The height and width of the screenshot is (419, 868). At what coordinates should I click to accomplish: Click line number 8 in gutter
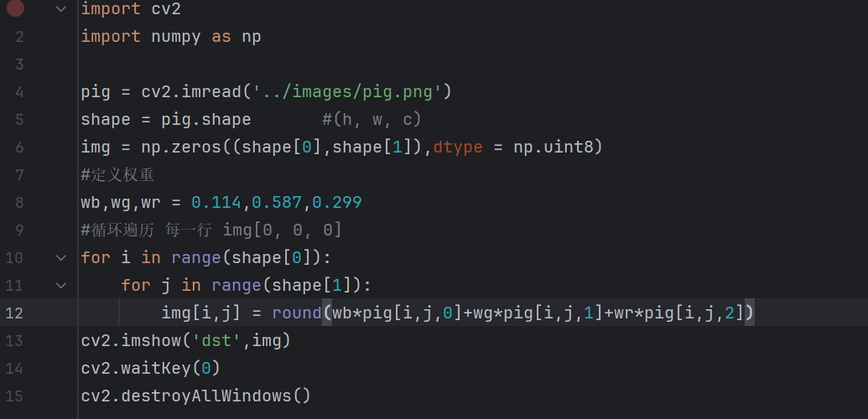click(20, 203)
